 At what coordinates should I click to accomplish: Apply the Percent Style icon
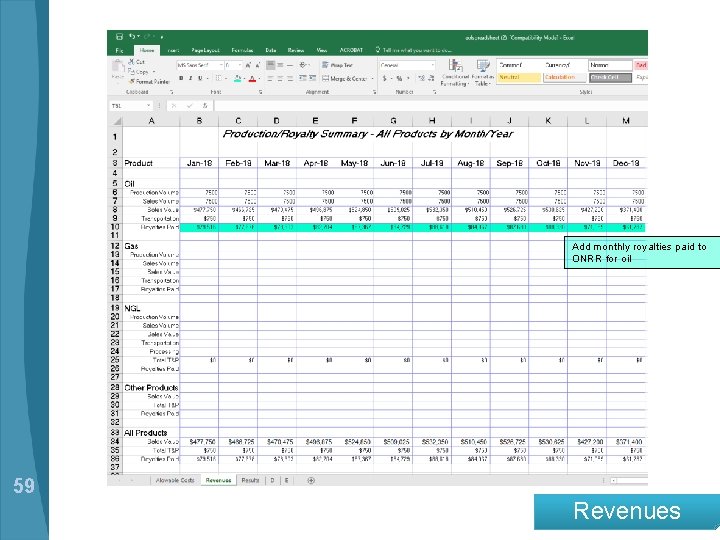399,79
